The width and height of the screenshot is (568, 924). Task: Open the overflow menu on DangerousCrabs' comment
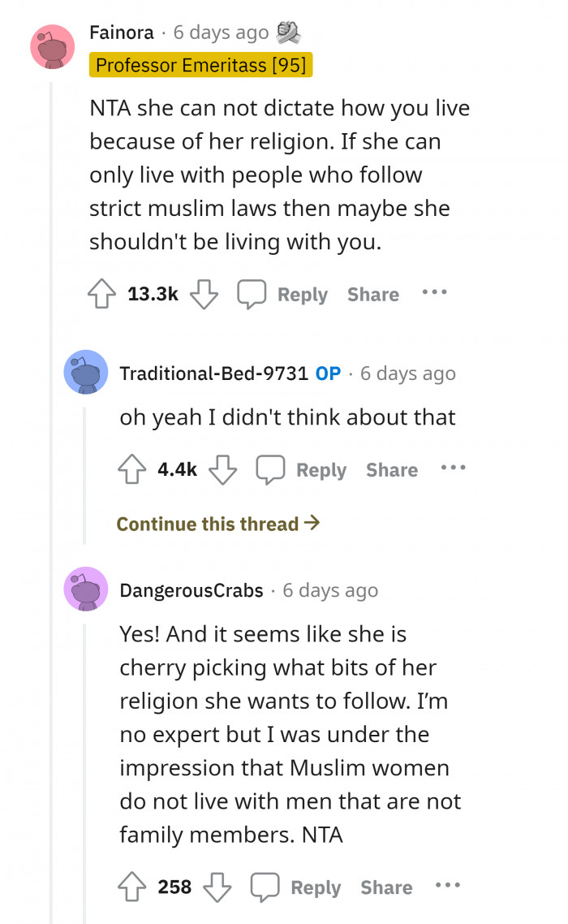point(448,887)
